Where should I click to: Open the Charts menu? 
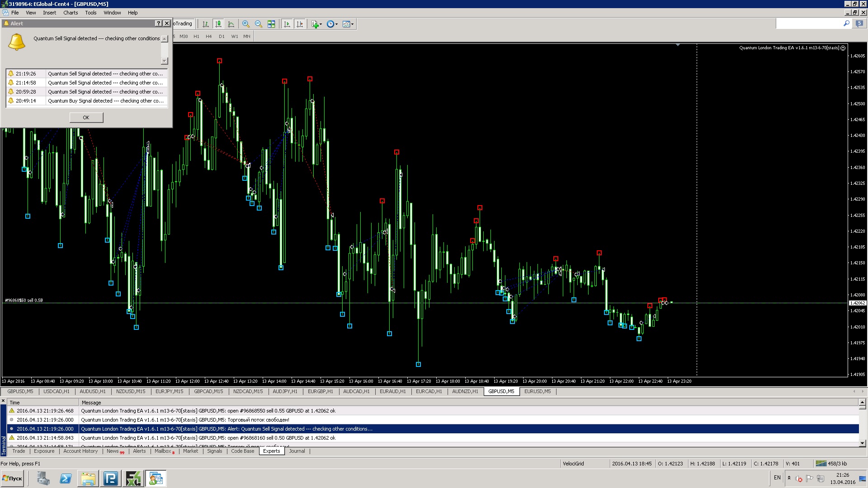(71, 13)
